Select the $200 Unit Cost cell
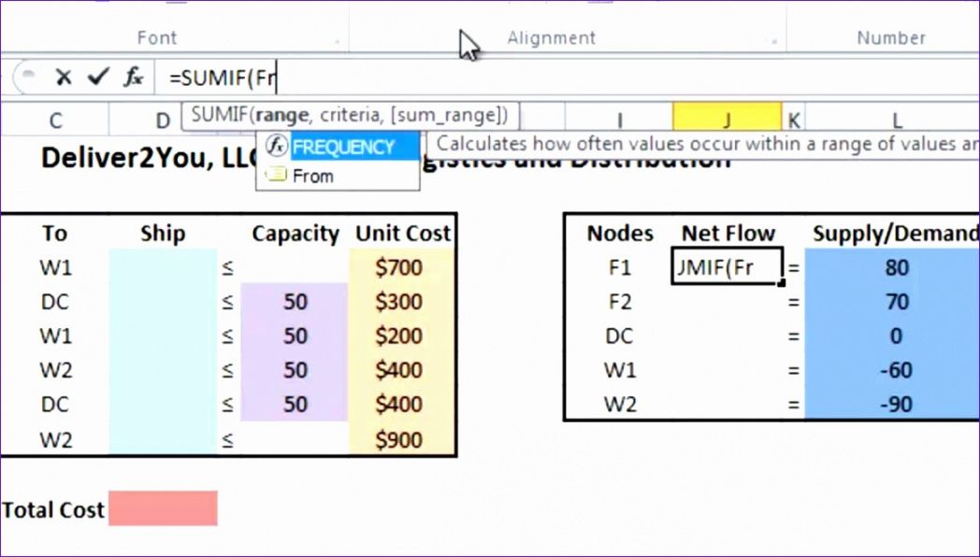This screenshot has width=980, height=557. (x=402, y=336)
